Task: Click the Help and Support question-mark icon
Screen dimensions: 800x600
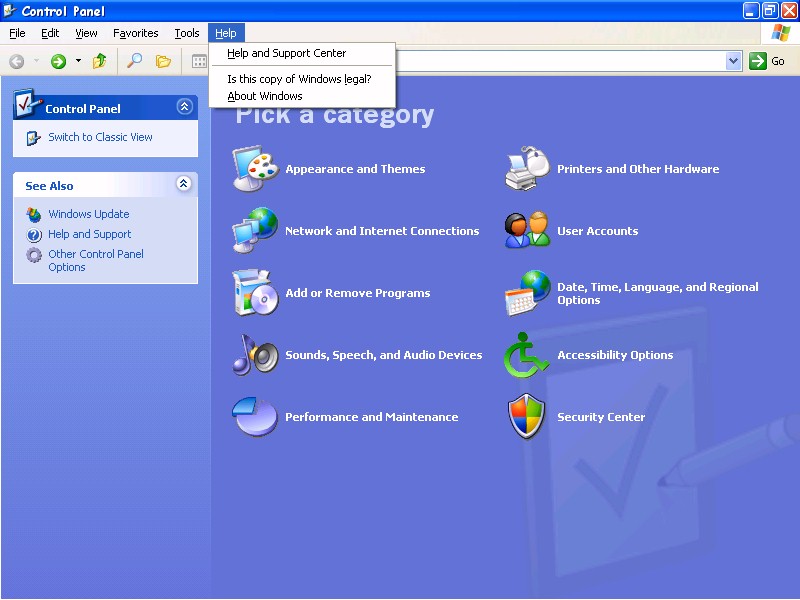Action: pos(34,235)
